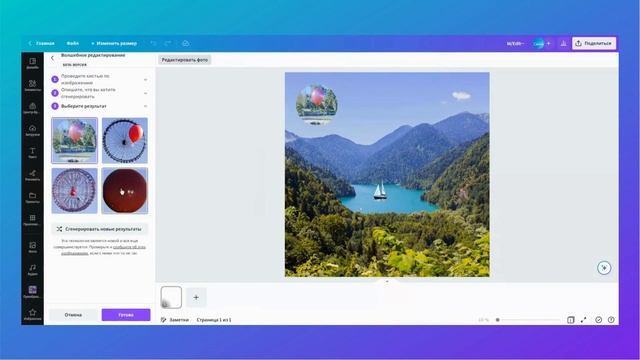
Task: Check cloud save status icon
Action: coord(186,43)
